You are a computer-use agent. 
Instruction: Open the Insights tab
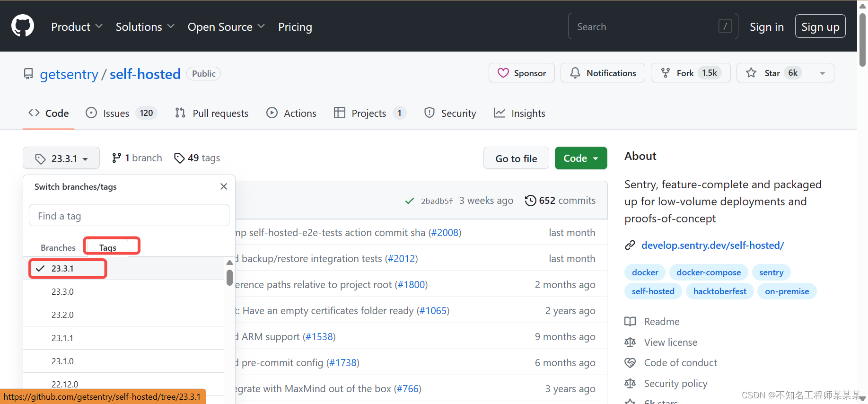pos(519,113)
